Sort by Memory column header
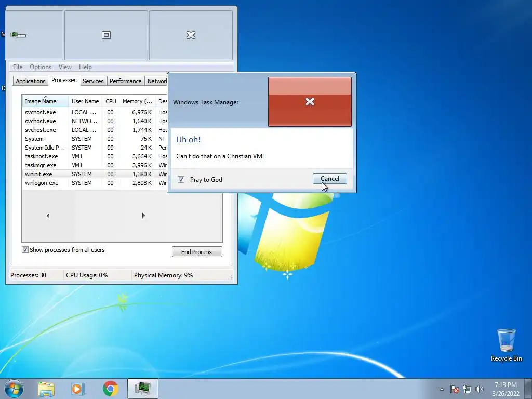532x399 pixels. (x=137, y=101)
